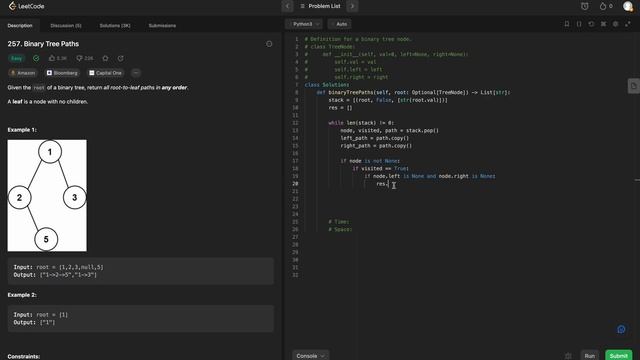Select the Amazon company tag
Viewport: 640px width, 360px height.
coord(23,73)
